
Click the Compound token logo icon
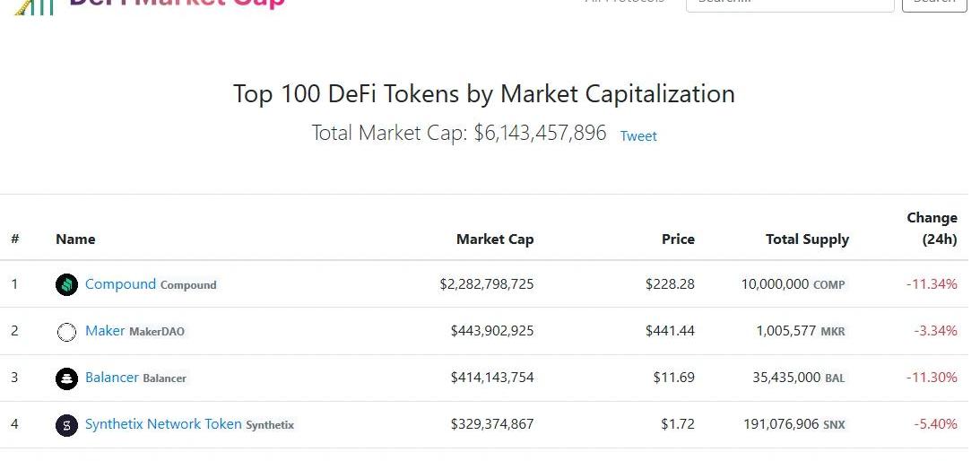coord(67,285)
